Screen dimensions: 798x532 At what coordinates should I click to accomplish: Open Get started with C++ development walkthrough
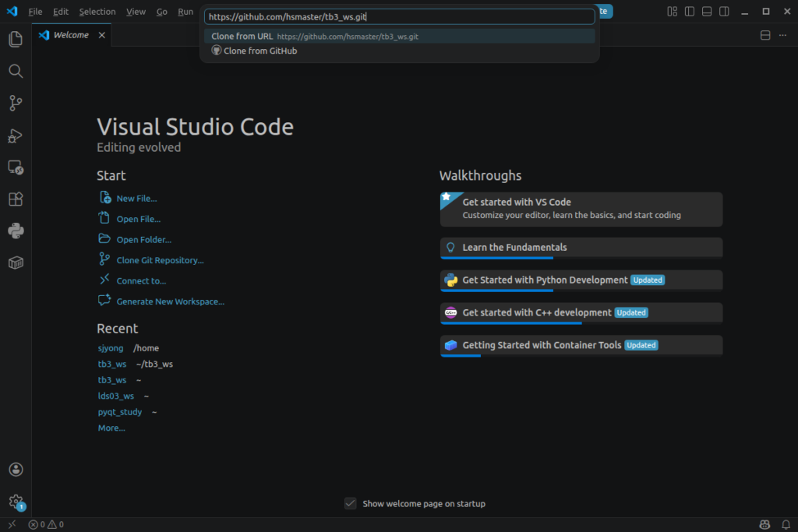[x=581, y=313]
